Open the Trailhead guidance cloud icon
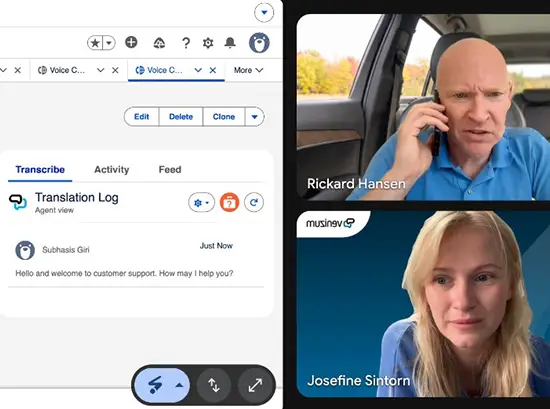550x409 pixels. point(159,43)
